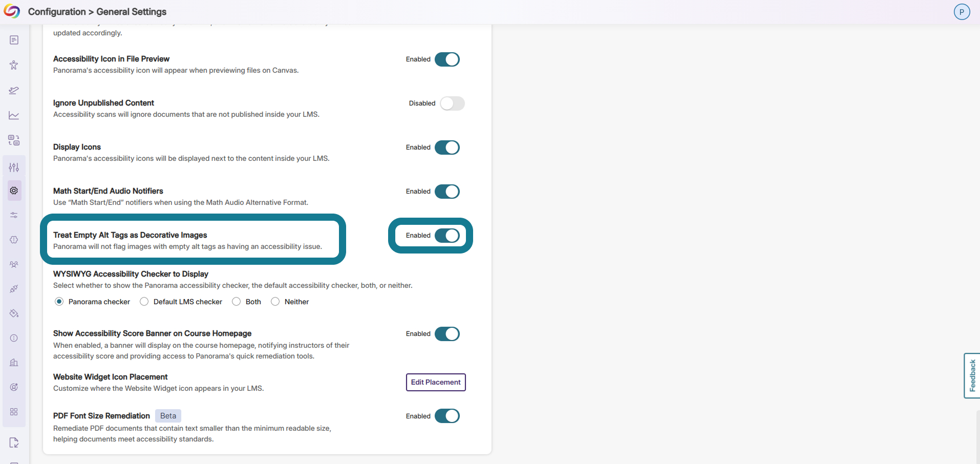Open the paint bucket branding icon
Screen dimensions: 980x464
click(x=14, y=313)
